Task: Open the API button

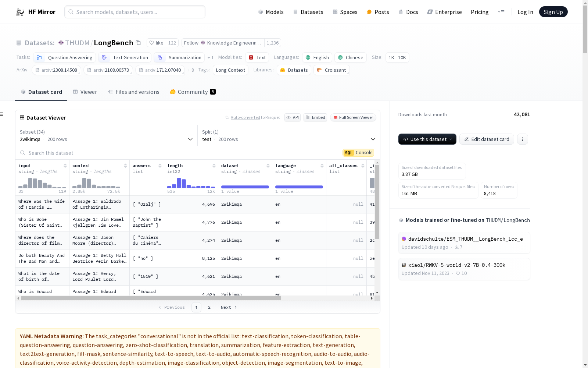Action: coord(293,117)
